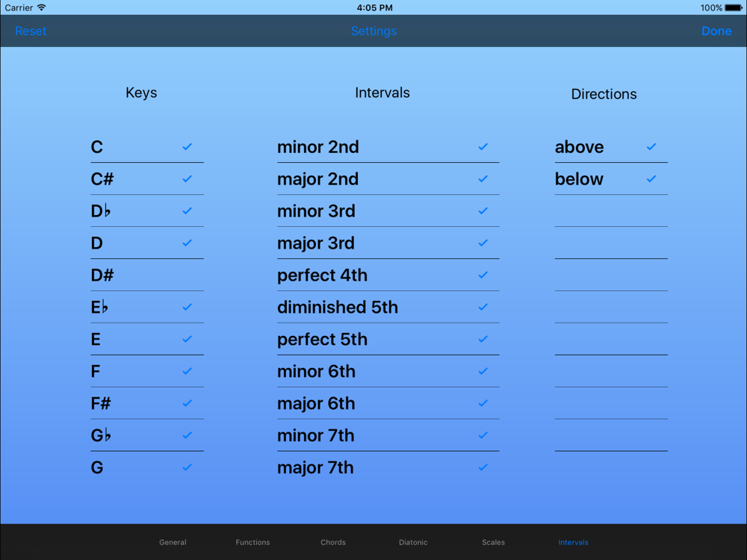Uncheck the C key checkmark

pyautogui.click(x=187, y=146)
